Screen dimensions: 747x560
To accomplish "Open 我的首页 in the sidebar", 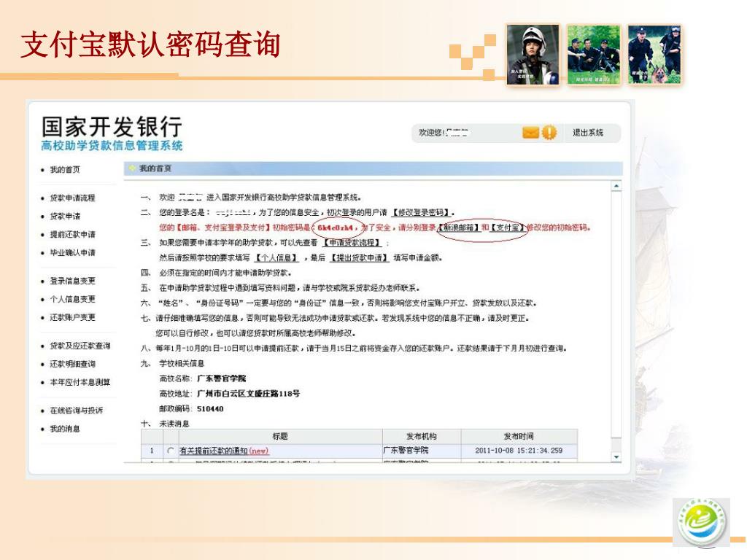I will [65, 169].
